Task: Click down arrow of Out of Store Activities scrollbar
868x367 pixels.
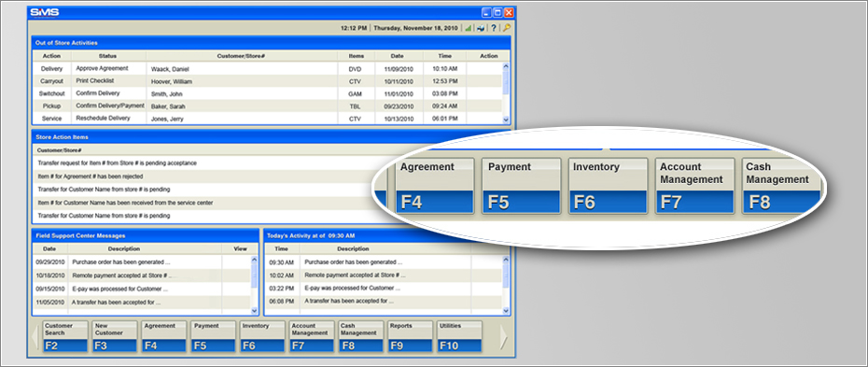Action: coord(505,120)
